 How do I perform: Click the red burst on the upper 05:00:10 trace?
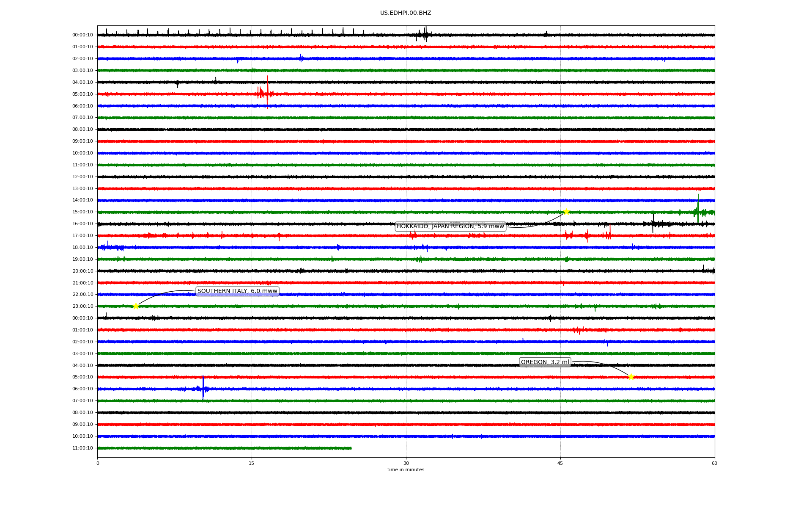tap(267, 92)
